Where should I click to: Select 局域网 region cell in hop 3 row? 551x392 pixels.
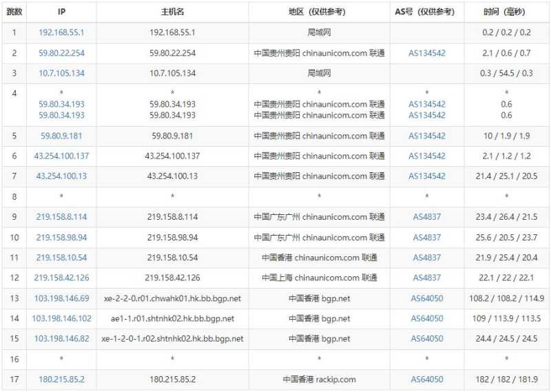pos(319,73)
